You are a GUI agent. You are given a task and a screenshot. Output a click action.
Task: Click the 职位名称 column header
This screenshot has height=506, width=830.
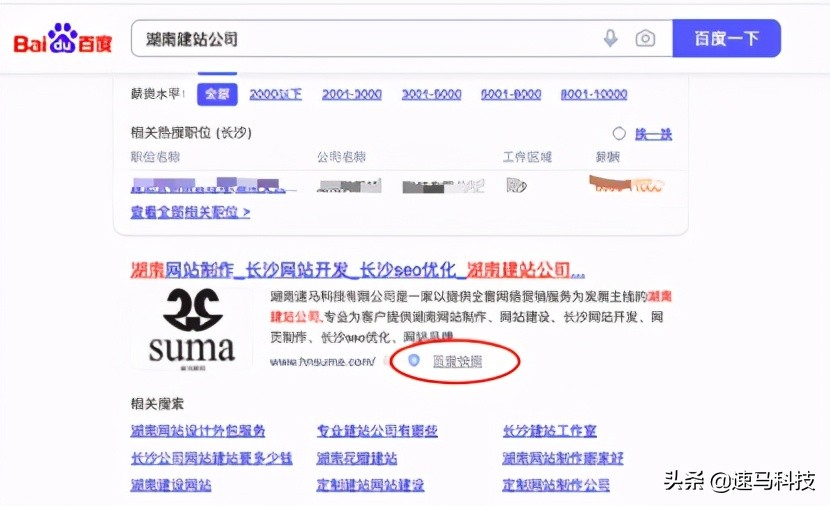(x=155, y=157)
